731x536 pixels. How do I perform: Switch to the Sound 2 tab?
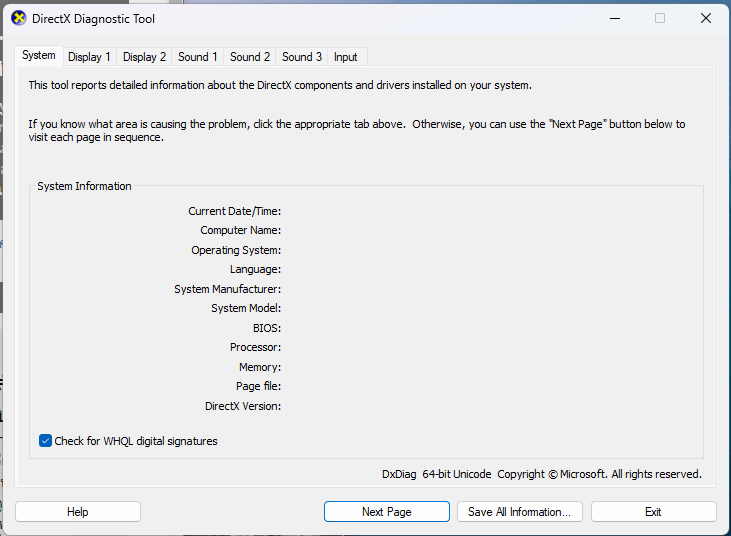pos(250,57)
